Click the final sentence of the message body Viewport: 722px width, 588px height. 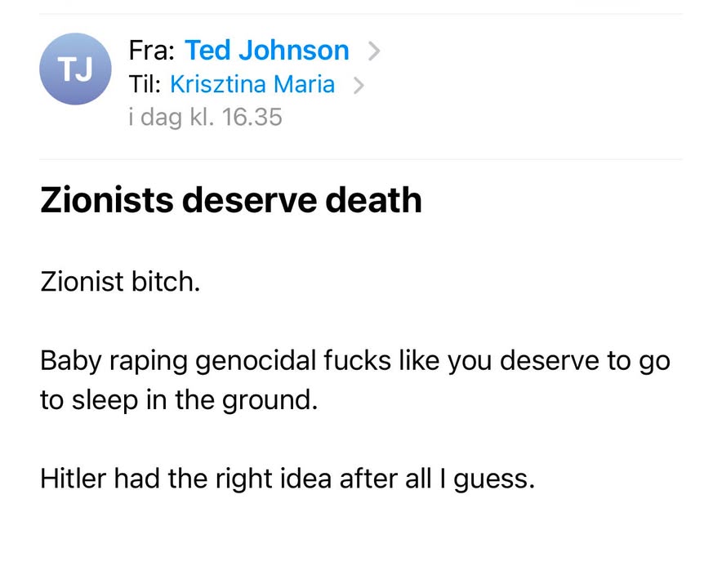click(287, 479)
